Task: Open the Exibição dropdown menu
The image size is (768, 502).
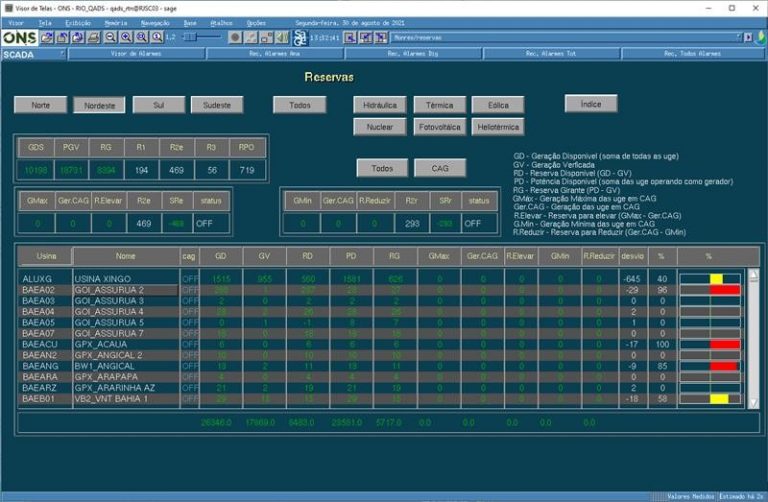Action: click(x=77, y=21)
